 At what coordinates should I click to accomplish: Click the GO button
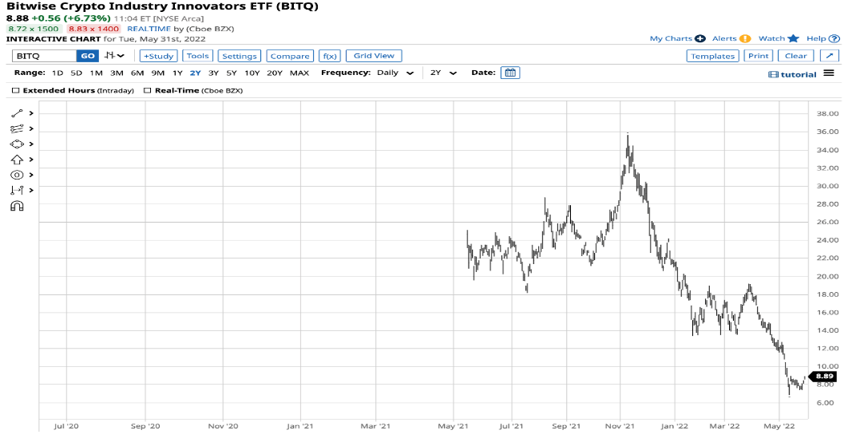pyautogui.click(x=88, y=56)
